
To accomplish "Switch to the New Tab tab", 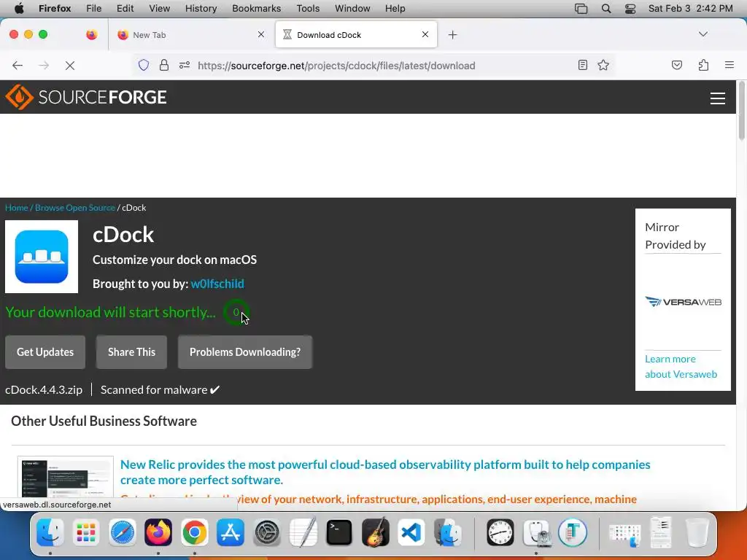I will point(190,35).
